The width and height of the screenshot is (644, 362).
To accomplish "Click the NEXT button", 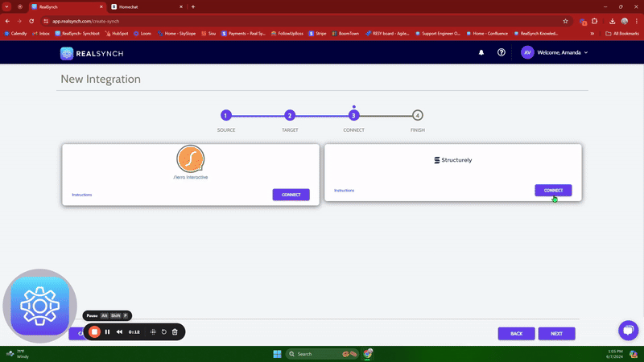I will tap(556, 333).
